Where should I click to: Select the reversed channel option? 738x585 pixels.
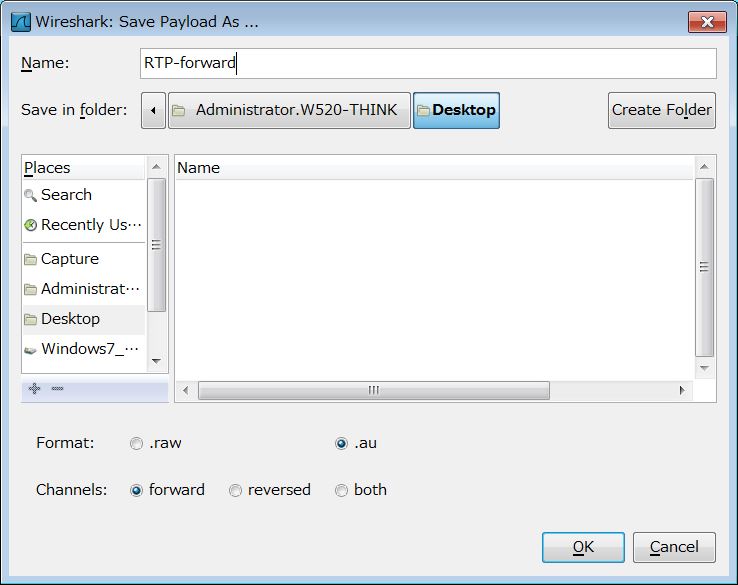coord(270,490)
